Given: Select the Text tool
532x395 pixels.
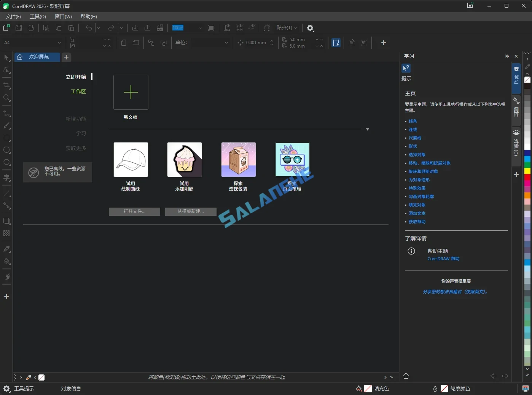Looking at the screenshot, I should click(6, 178).
